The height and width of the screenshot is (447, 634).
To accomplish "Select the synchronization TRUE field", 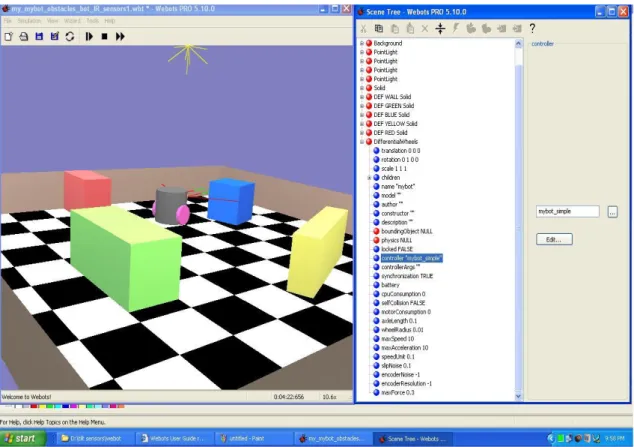I will [x=407, y=276].
